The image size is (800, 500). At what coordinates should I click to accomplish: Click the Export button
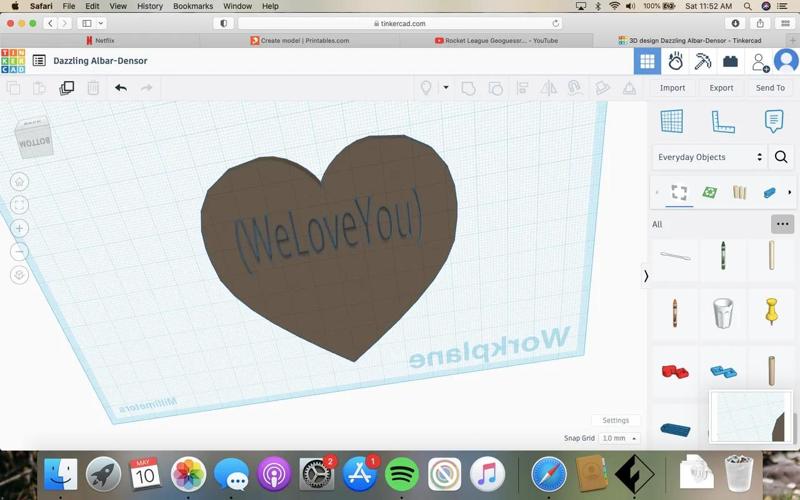[721, 88]
